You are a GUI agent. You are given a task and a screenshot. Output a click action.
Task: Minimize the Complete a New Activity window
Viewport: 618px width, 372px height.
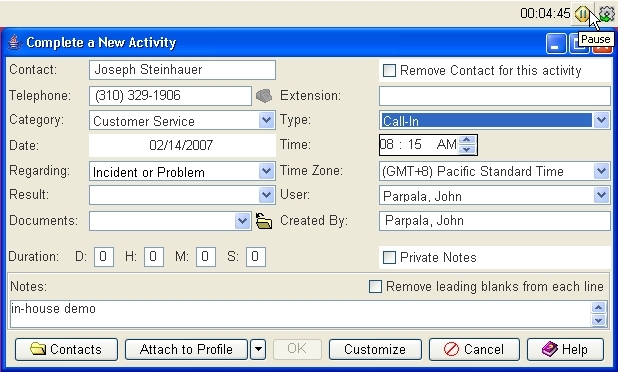click(x=556, y=44)
